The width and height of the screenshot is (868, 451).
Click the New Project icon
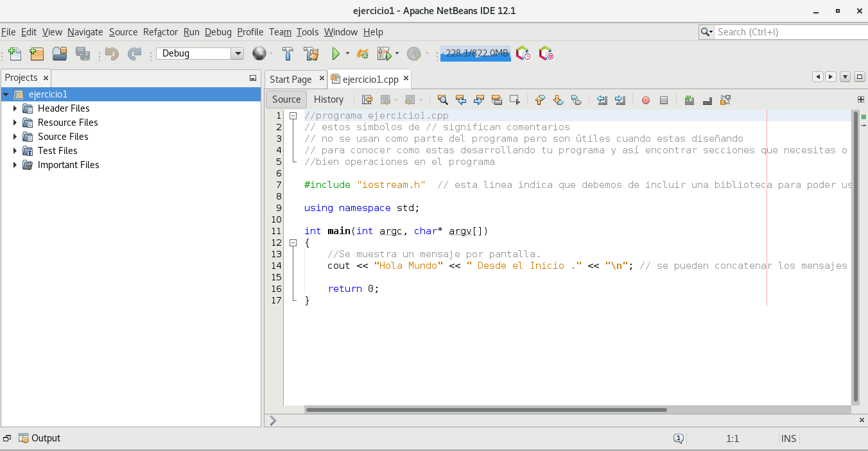click(37, 54)
